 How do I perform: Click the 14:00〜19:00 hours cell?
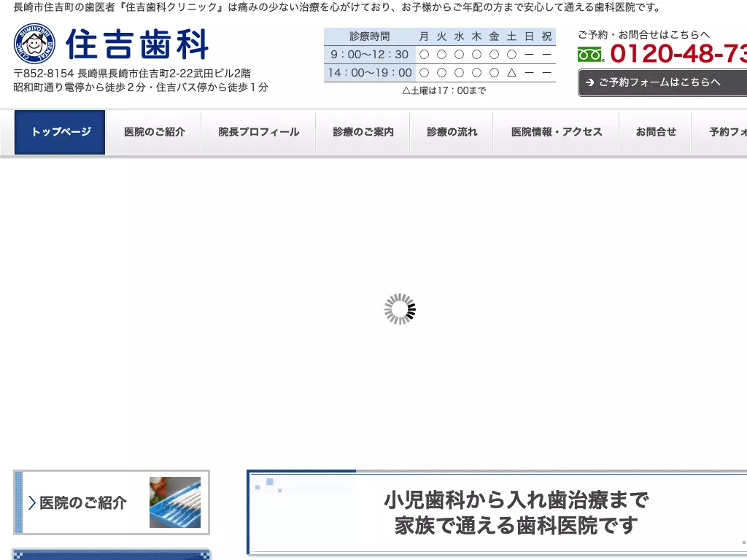(370, 73)
